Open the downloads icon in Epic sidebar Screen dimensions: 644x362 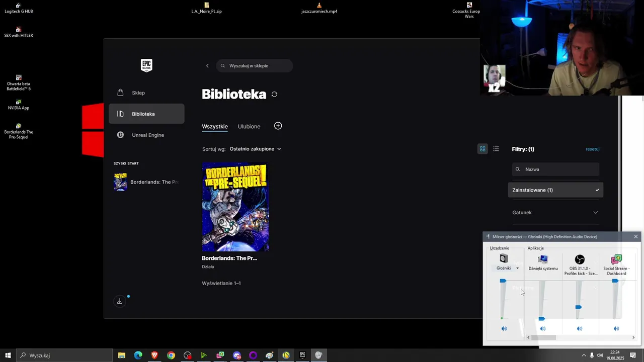click(x=120, y=301)
